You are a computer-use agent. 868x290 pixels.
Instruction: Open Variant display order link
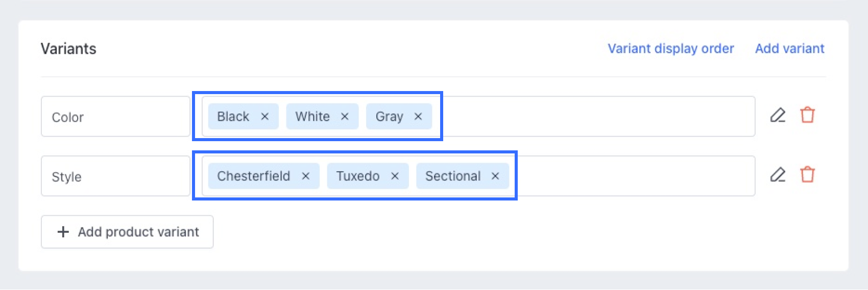(x=670, y=49)
